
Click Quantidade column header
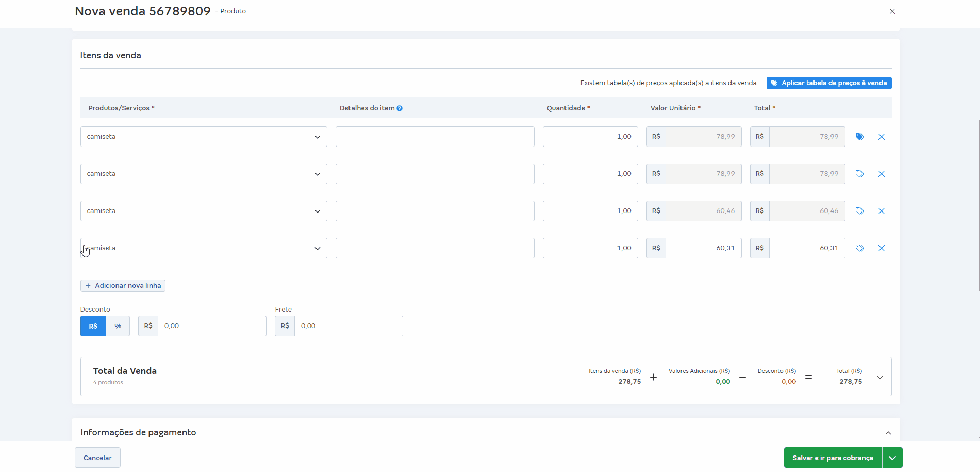568,108
